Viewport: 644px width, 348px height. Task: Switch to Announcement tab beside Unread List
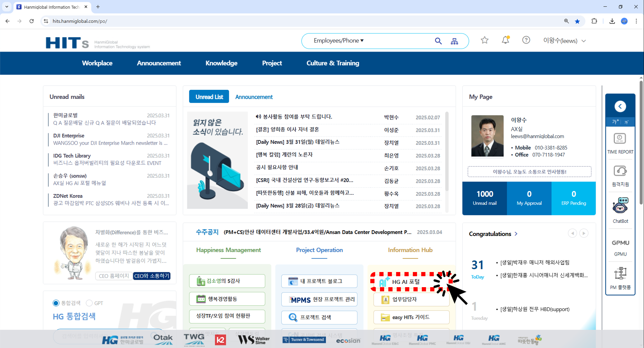click(254, 97)
